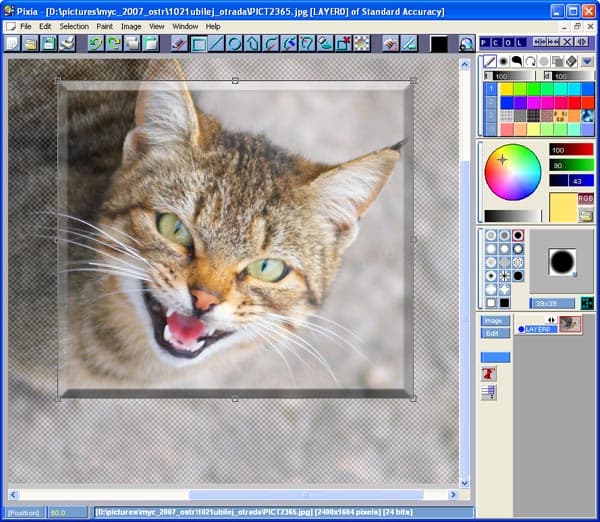The height and width of the screenshot is (522, 600).
Task: Open the palette row 1 selector
Action: tap(490, 89)
